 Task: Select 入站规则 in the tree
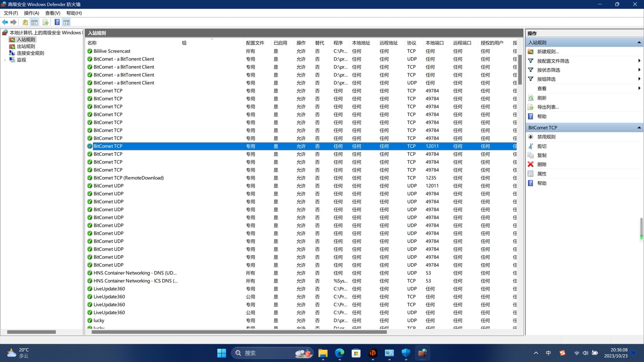[26, 39]
